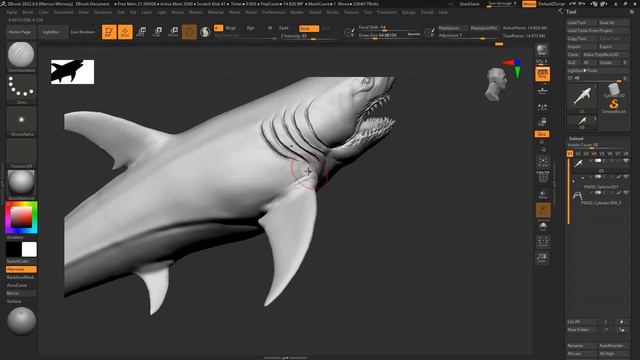Adjust the Draw Size slider
The image size is (640, 360).
[x=388, y=36]
